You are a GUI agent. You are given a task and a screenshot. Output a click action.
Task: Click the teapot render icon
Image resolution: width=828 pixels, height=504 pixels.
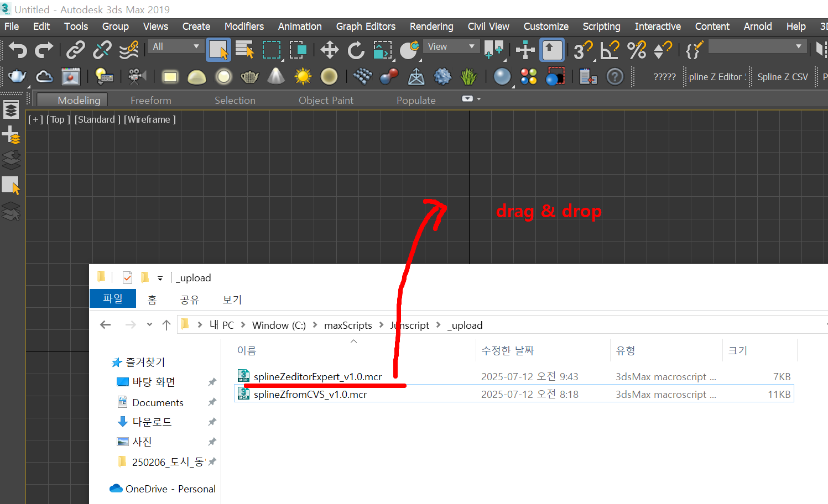(17, 76)
